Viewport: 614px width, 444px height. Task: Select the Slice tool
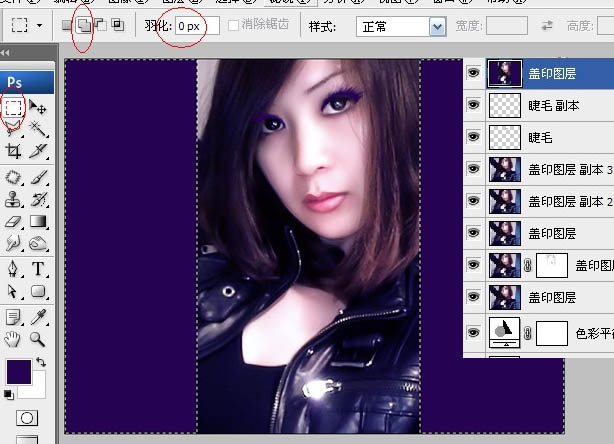38,150
